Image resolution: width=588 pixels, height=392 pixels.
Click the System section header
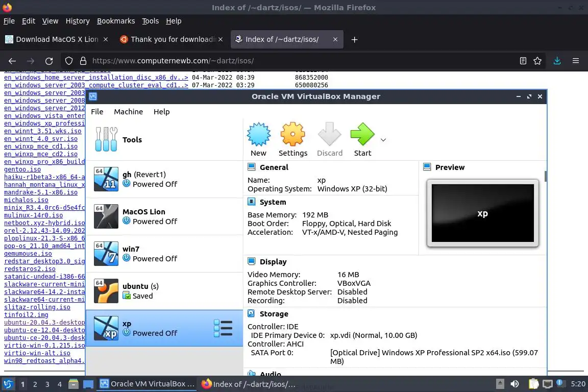[273, 202]
